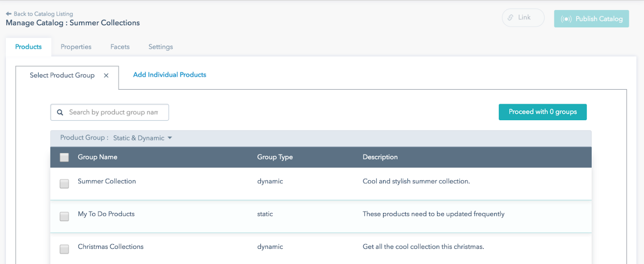Close the Select Product Group tab
The image size is (644, 264).
[106, 76]
